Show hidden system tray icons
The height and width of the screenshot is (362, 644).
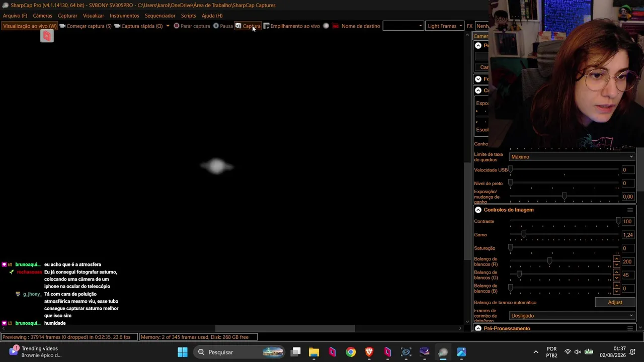[536, 352]
